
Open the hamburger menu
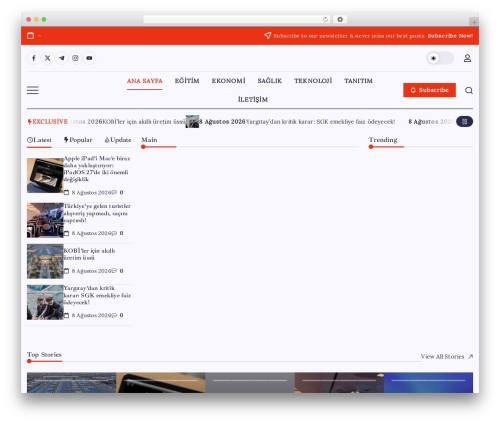click(33, 90)
